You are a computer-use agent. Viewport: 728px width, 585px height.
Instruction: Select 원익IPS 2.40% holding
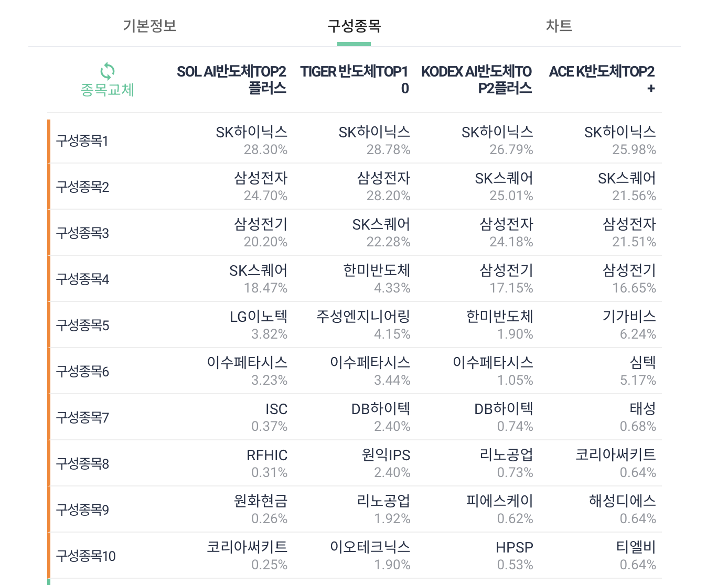(x=386, y=463)
